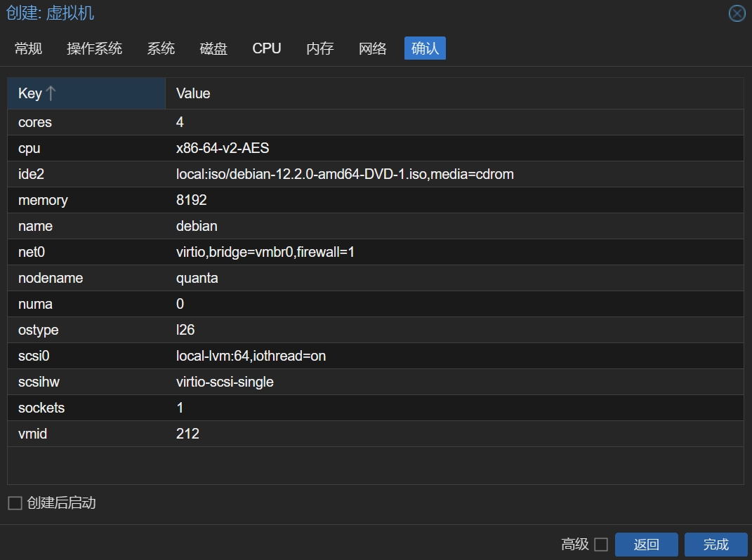The width and height of the screenshot is (752, 560).
Task: Click the Key column sort arrow
Action: (x=51, y=93)
